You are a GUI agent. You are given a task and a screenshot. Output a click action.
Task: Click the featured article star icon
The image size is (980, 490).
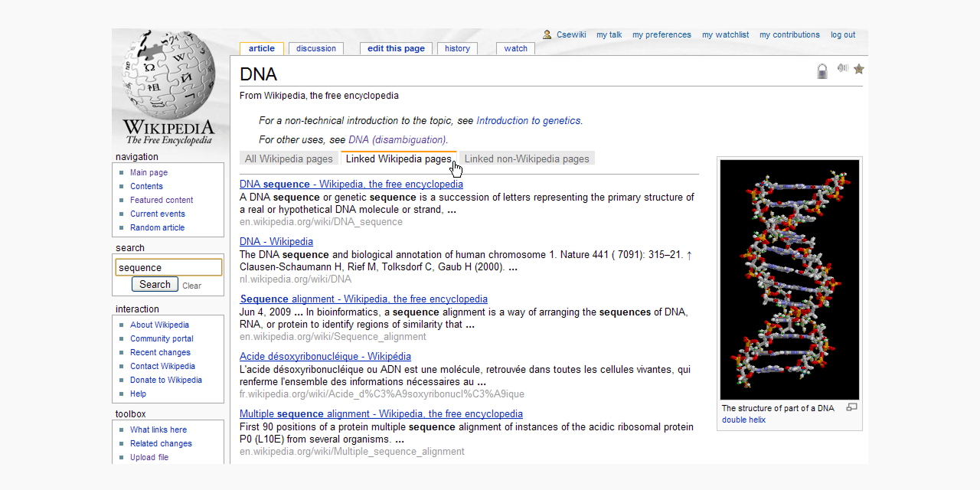coord(859,69)
